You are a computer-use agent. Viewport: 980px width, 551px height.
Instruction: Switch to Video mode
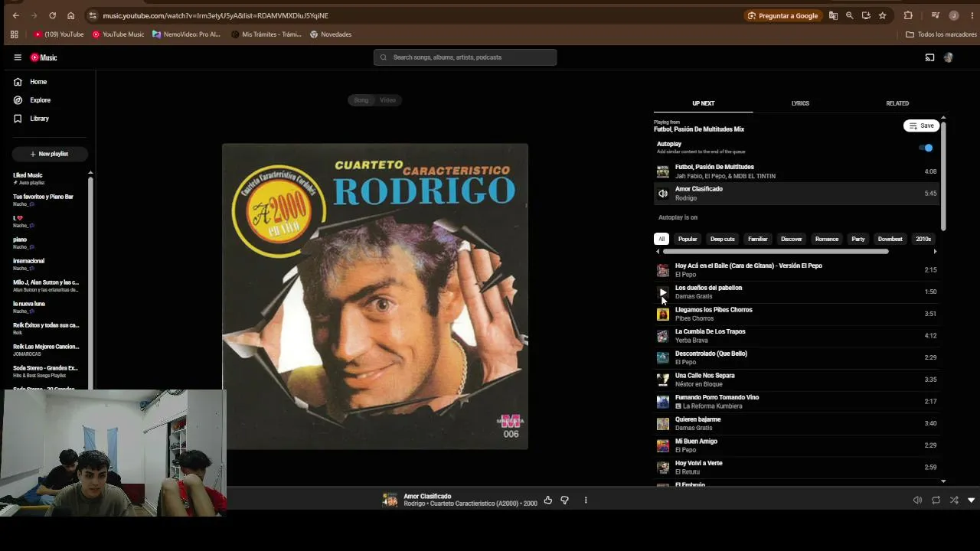388,100
